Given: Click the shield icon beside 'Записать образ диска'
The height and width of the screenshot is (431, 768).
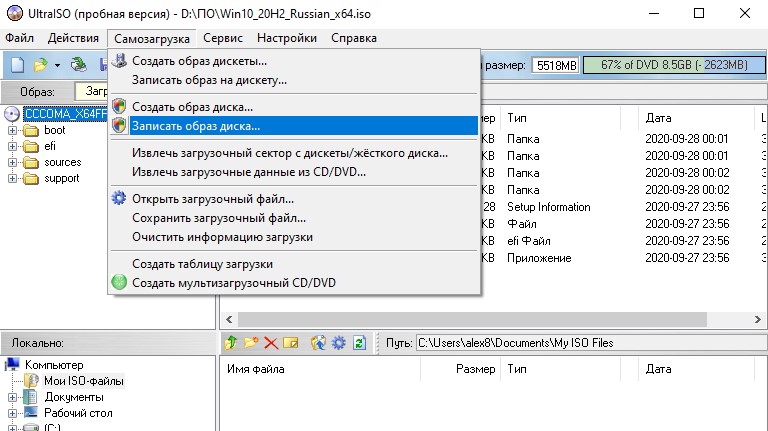Looking at the screenshot, I should [x=119, y=125].
